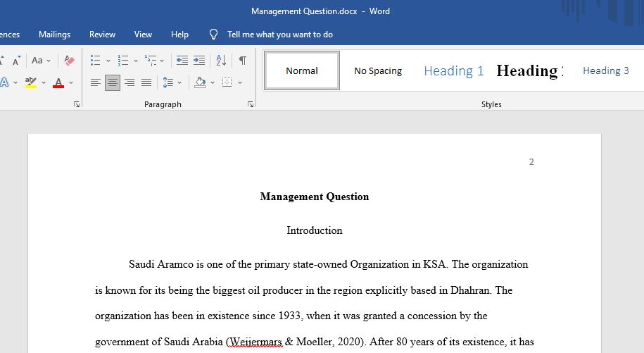Open the References tab
This screenshot has width=644, height=353.
click(10, 35)
